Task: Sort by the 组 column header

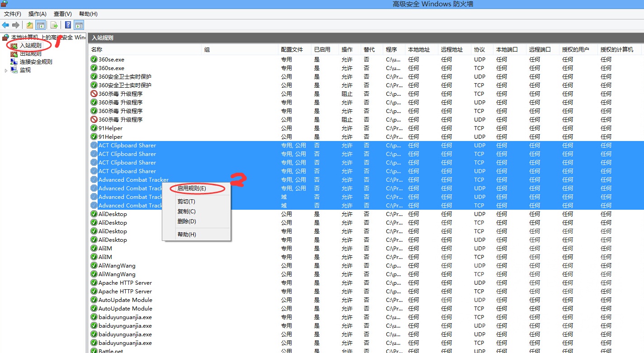Action: pos(240,49)
